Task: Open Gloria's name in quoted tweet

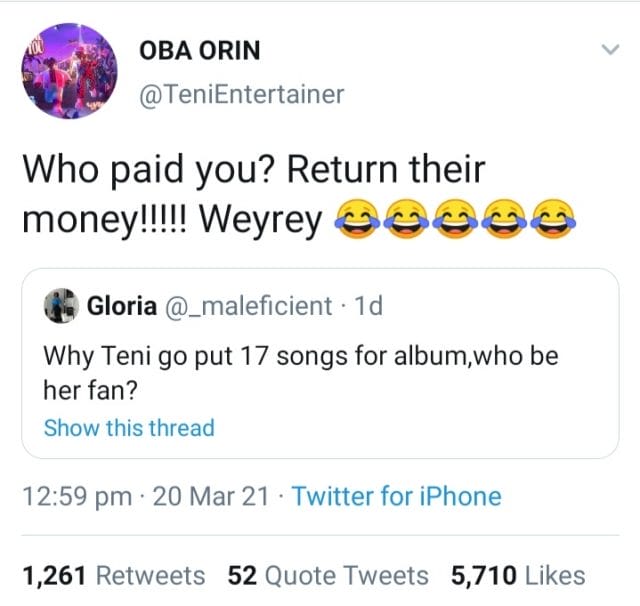Action: [x=121, y=306]
